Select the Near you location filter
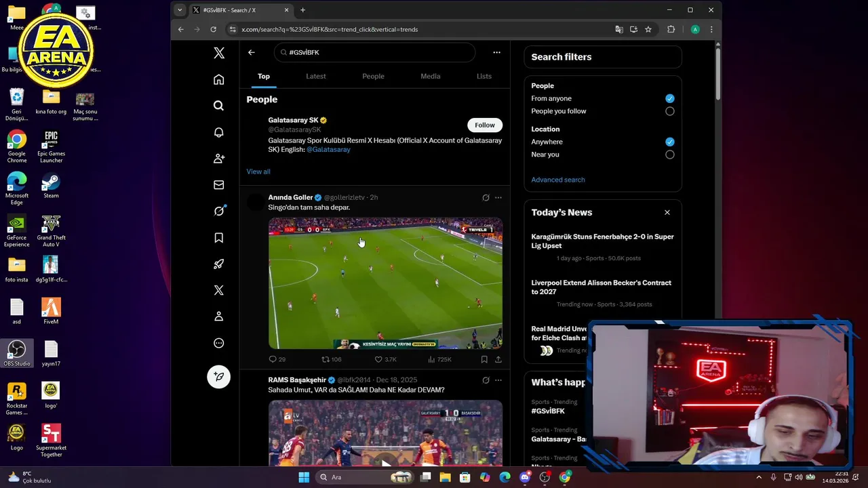 (x=669, y=155)
